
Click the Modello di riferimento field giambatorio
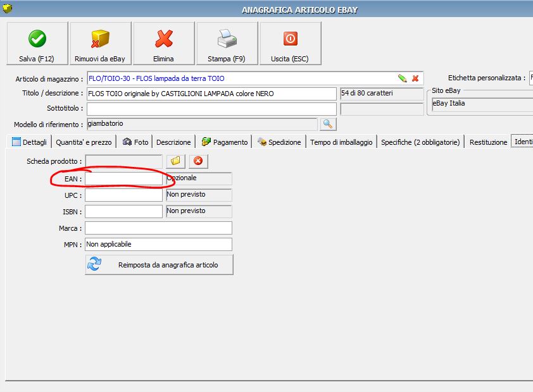click(202, 124)
